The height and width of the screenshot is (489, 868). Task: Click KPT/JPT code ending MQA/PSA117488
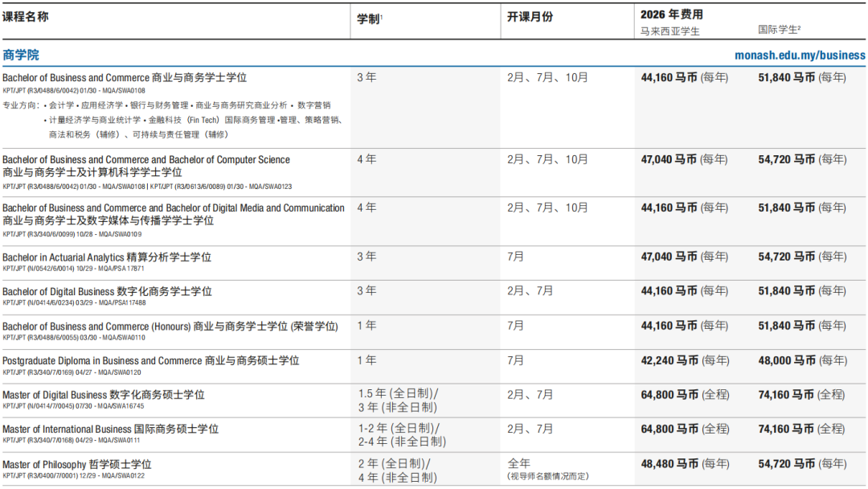tap(74, 303)
